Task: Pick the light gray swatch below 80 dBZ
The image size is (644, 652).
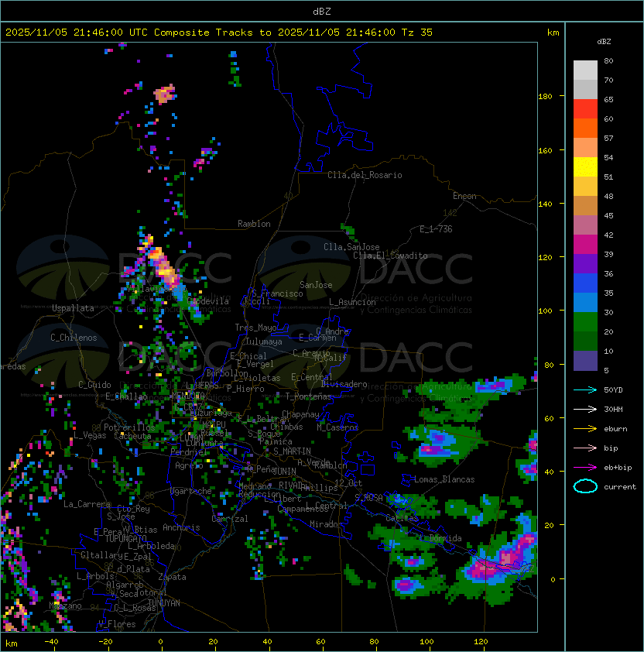Action: tap(585, 70)
